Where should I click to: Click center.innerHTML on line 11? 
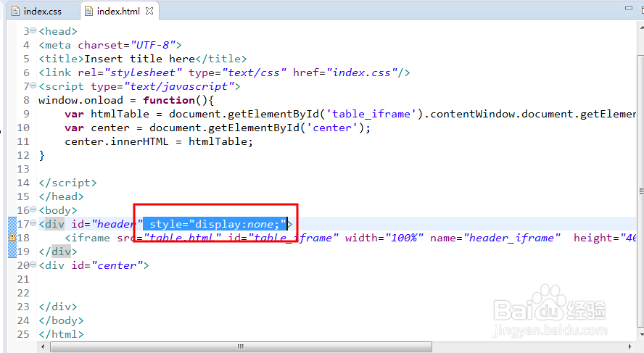click(x=117, y=141)
